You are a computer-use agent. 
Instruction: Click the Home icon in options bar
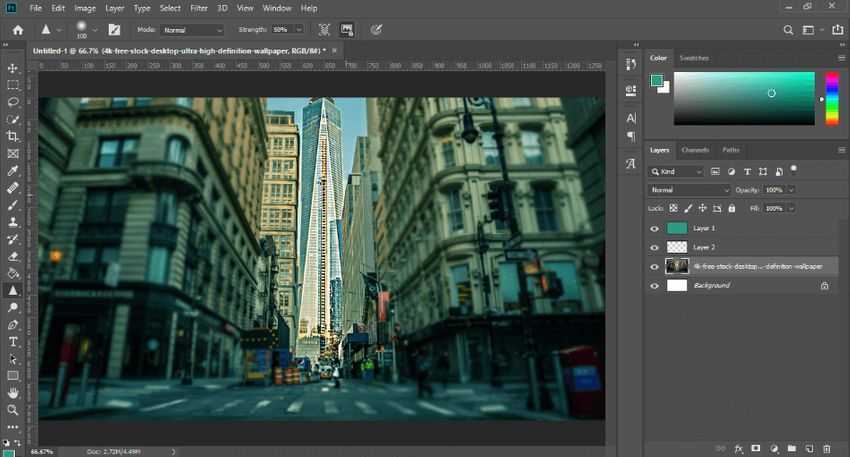(17, 30)
